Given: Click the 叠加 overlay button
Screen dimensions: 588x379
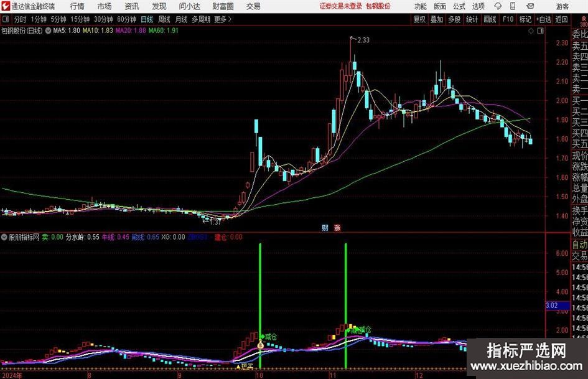Looking at the screenshot, I should pos(437,19).
